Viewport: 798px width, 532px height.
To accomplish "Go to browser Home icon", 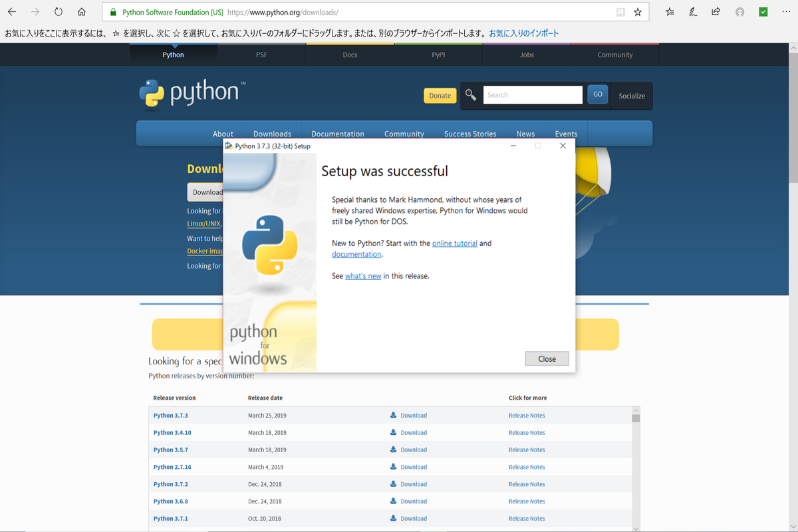I will click(81, 12).
